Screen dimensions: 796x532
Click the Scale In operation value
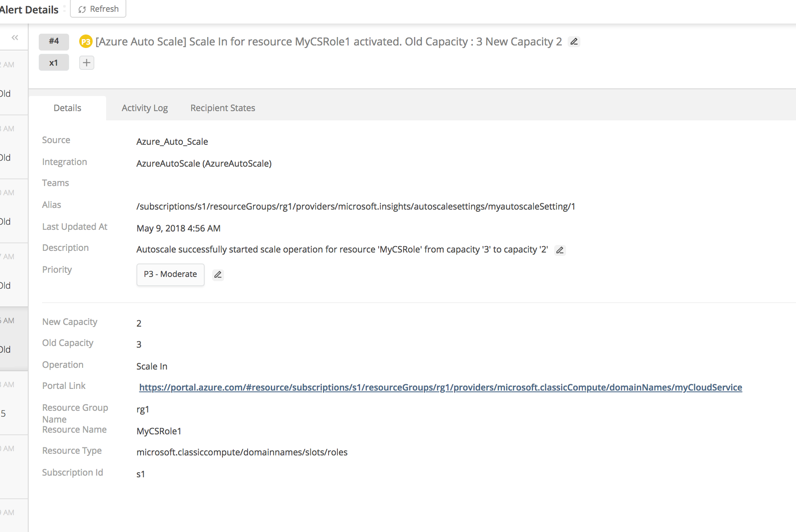pyautogui.click(x=152, y=367)
